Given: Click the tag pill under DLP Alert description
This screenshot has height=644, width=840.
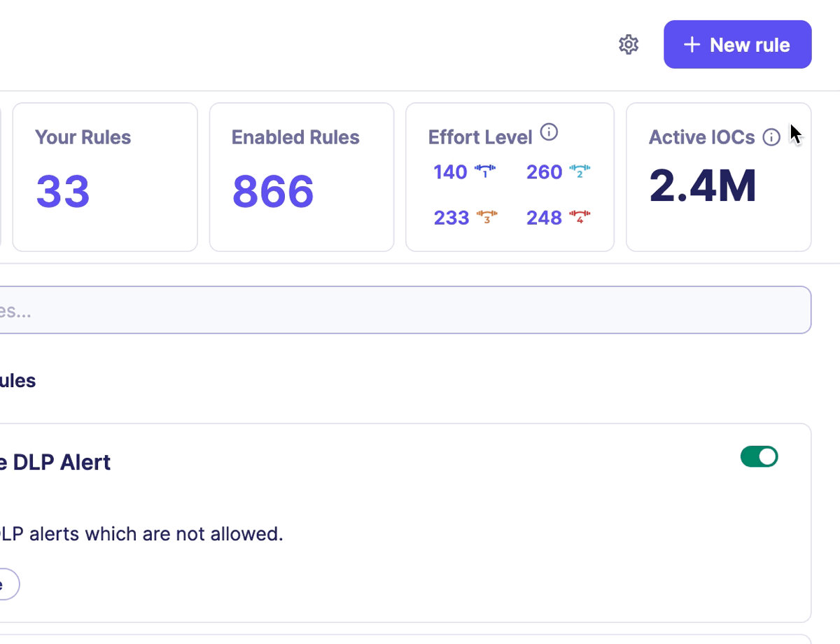Looking at the screenshot, I should pos(7,584).
